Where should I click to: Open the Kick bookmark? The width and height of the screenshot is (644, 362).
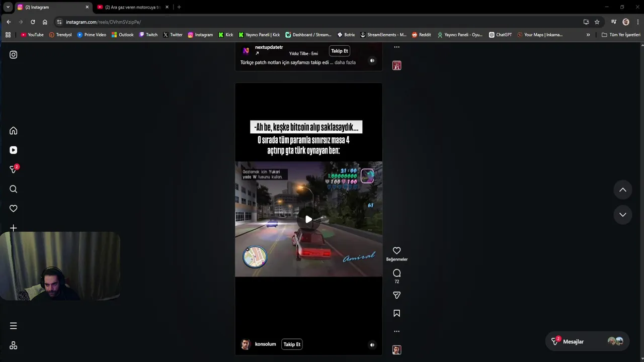click(226, 35)
